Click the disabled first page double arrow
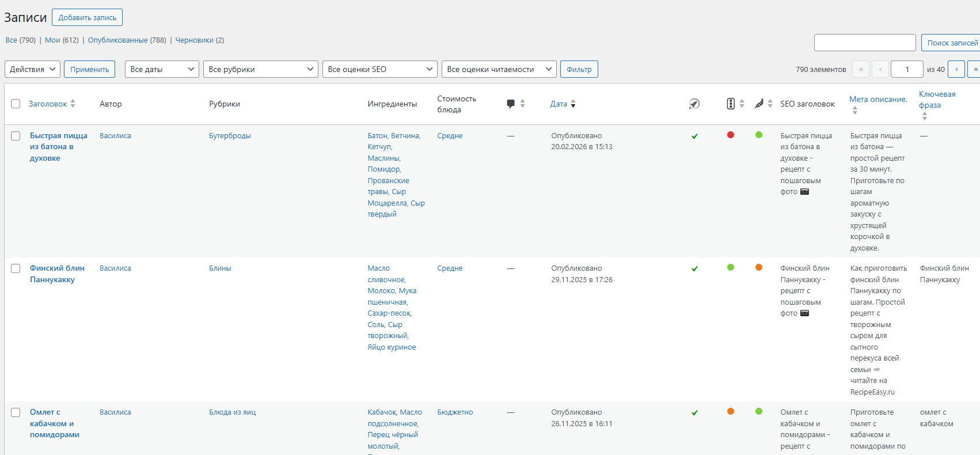980x455 pixels. pos(861,69)
